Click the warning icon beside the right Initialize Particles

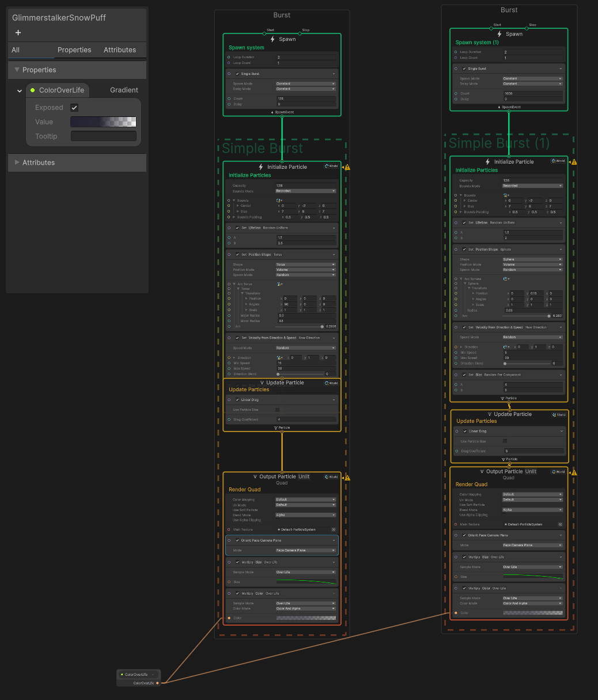pyautogui.click(x=573, y=162)
